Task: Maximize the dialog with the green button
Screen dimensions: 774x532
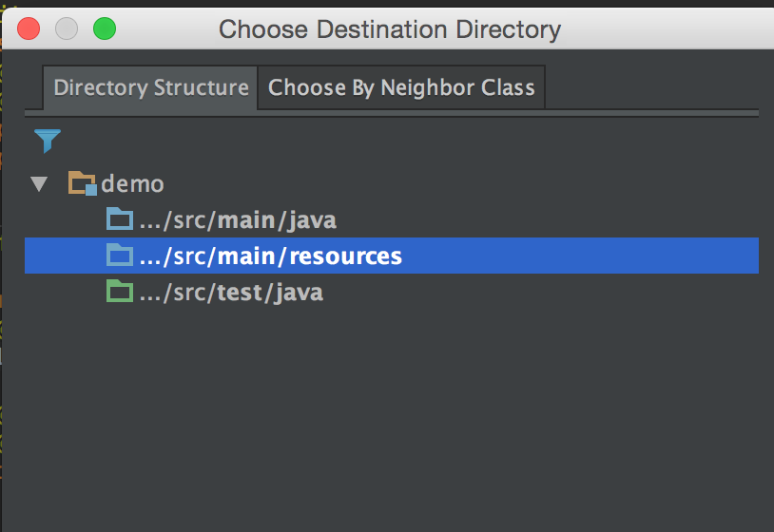Action: tap(104, 28)
